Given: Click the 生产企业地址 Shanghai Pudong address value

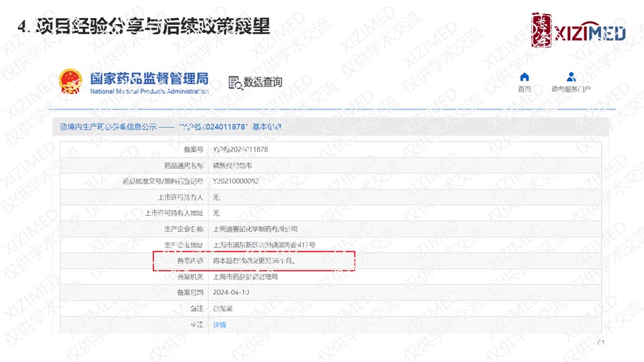Looking at the screenshot, I should click(x=264, y=245).
